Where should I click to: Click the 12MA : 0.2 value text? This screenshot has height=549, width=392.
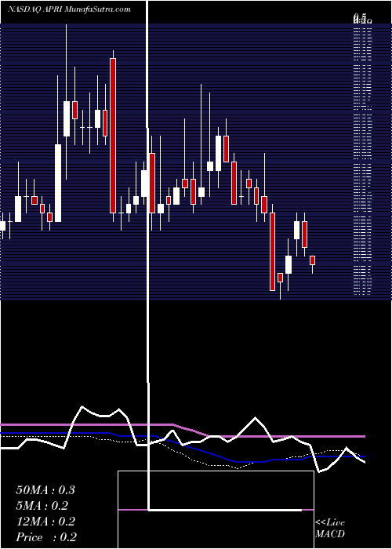tap(45, 522)
